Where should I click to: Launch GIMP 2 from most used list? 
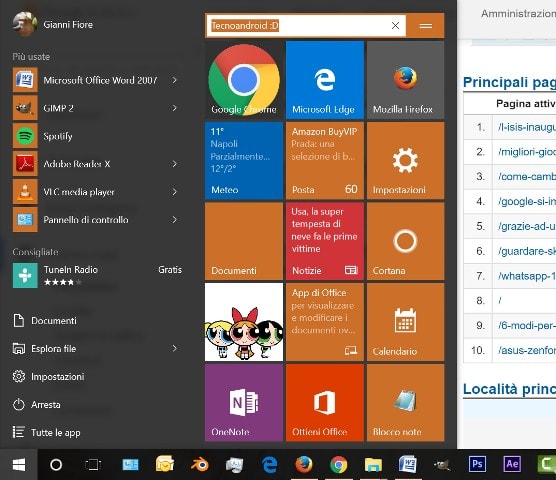point(98,108)
